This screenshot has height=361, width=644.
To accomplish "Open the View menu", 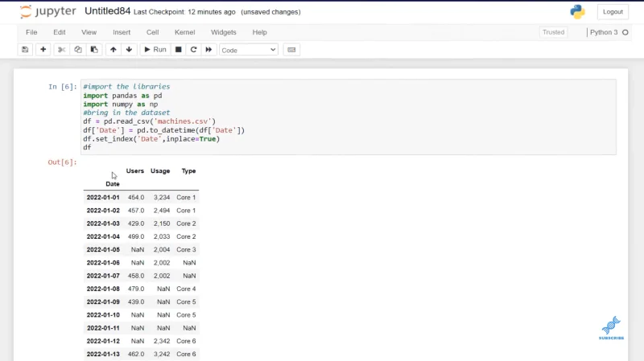I will pyautogui.click(x=89, y=32).
